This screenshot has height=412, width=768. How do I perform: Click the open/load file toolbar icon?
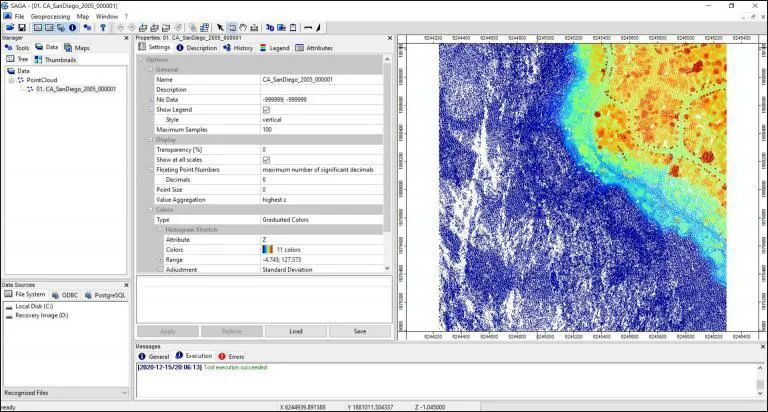point(10,28)
